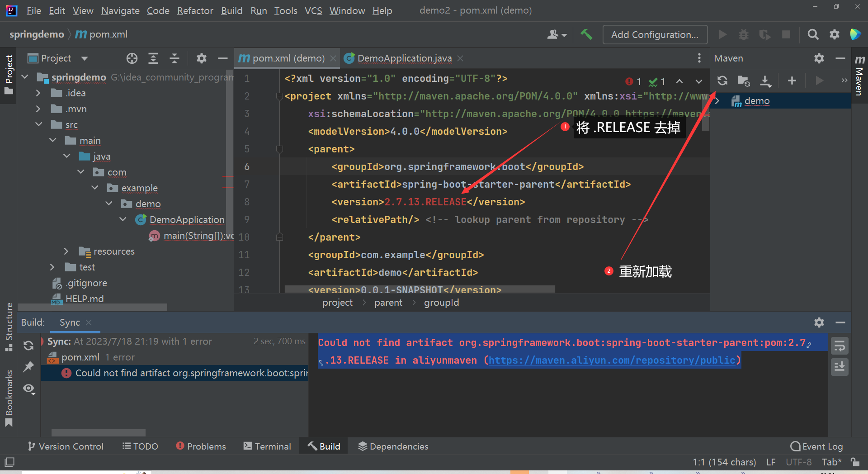Click the next highlighted error down arrow
The width and height of the screenshot is (868, 474).
point(699,81)
